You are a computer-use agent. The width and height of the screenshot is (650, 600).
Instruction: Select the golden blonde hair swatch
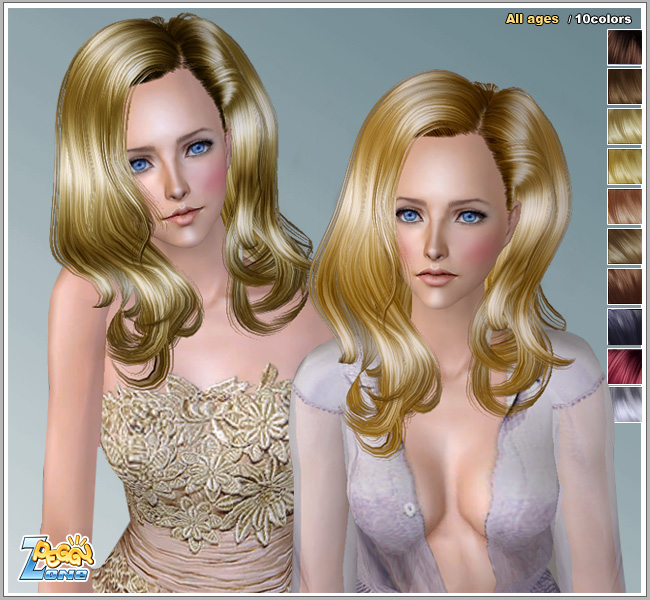click(x=624, y=166)
